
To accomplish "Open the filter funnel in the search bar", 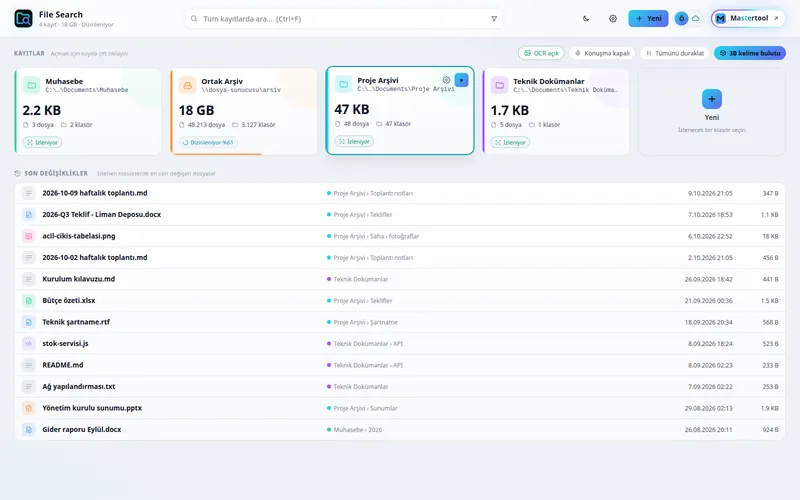I will pyautogui.click(x=494, y=19).
